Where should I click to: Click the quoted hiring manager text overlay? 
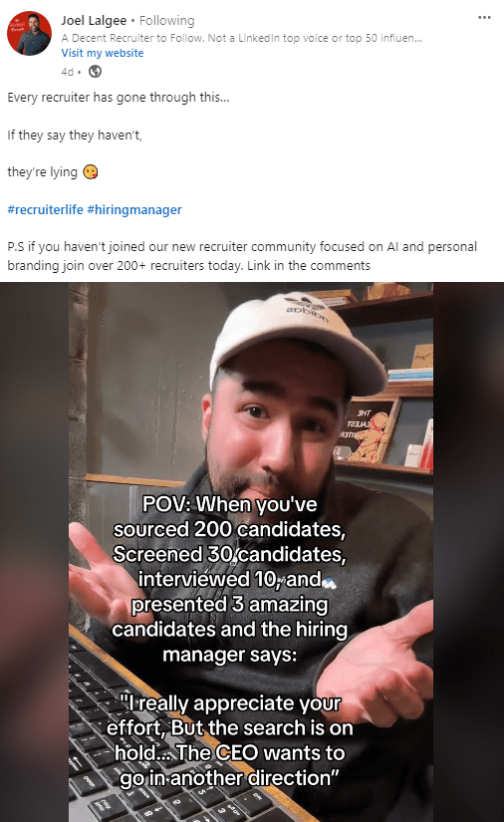[x=229, y=740]
